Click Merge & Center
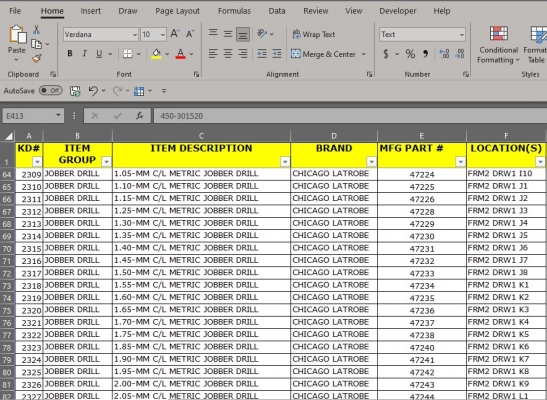 323,54
